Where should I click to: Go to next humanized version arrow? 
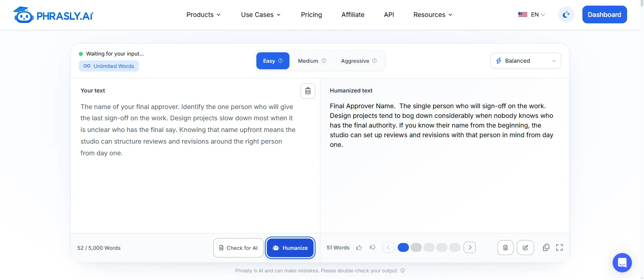470,247
